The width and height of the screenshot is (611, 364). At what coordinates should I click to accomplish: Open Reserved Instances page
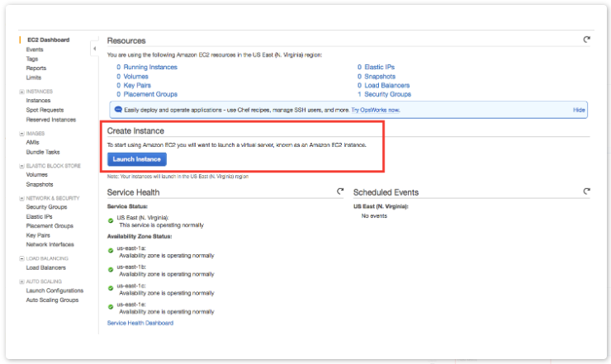click(x=51, y=120)
